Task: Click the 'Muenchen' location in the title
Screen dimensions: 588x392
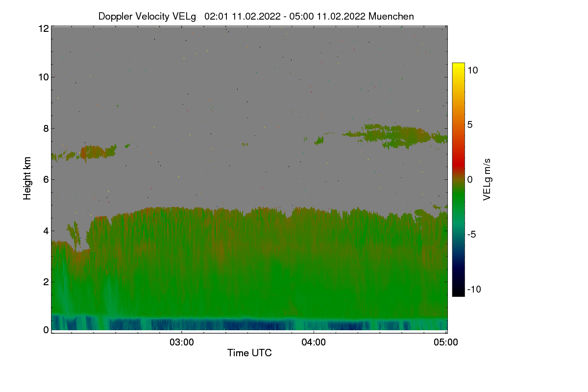Action: tap(391, 16)
